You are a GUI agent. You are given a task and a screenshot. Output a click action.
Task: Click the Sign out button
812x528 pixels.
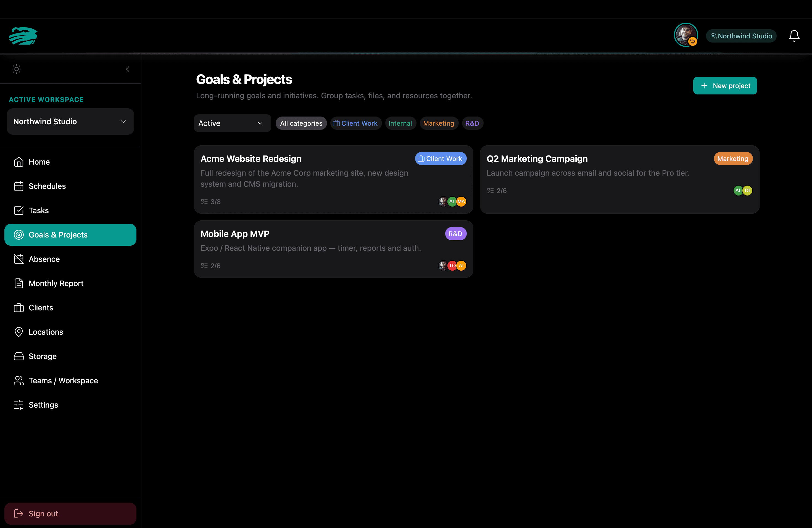pos(70,513)
